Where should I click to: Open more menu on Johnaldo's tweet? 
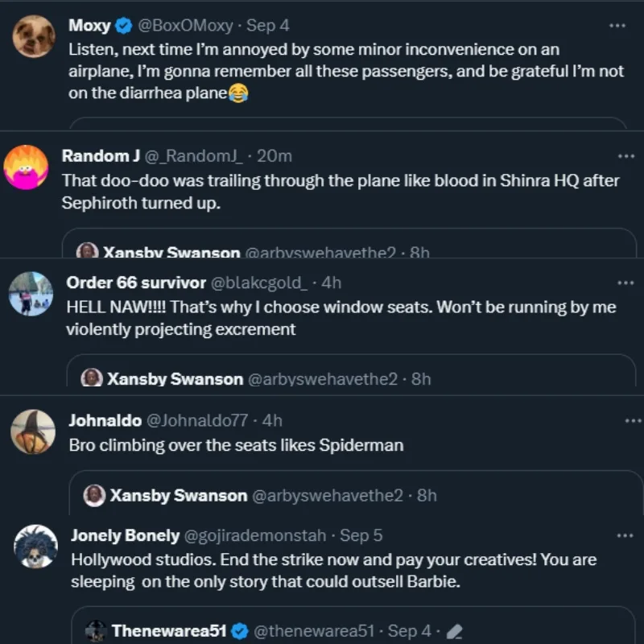click(x=634, y=421)
